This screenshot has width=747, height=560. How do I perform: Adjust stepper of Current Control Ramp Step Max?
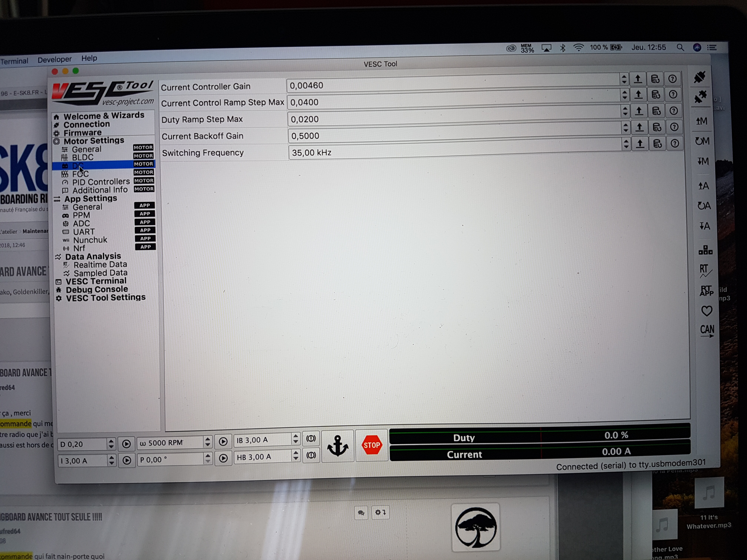(x=624, y=95)
